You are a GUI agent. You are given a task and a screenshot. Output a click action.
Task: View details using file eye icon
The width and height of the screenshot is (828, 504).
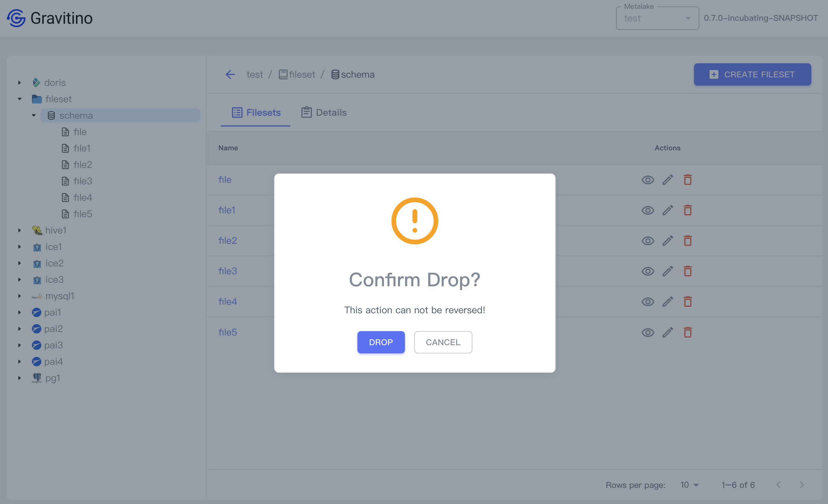(648, 180)
